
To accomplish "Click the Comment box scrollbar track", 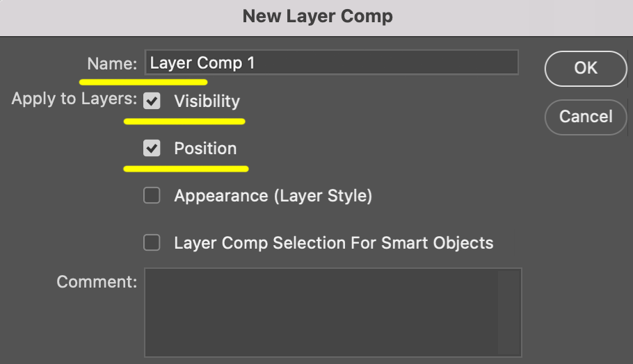I will (509, 313).
